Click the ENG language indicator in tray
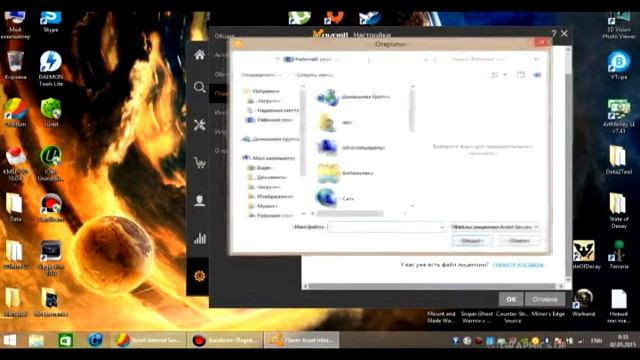Viewport: 640px width, 360px height. click(x=596, y=340)
